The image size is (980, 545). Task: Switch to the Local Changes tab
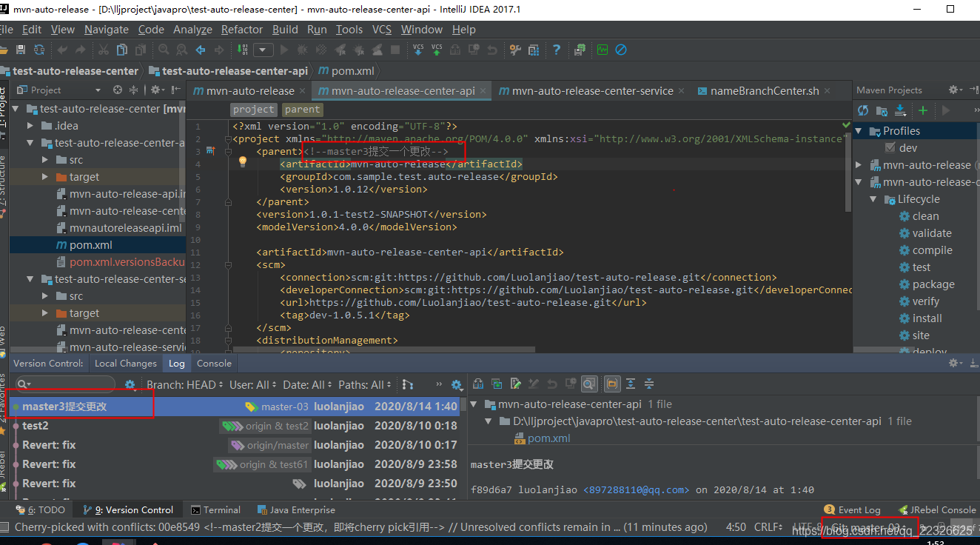tap(126, 364)
